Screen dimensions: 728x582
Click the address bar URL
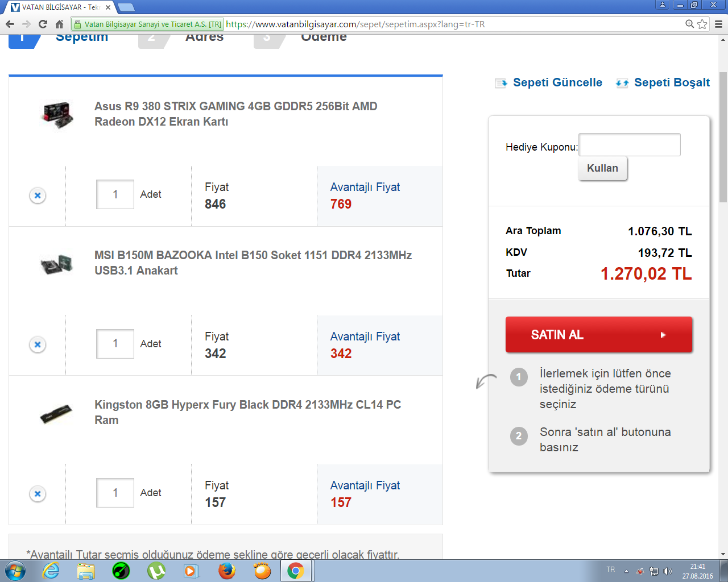(355, 24)
